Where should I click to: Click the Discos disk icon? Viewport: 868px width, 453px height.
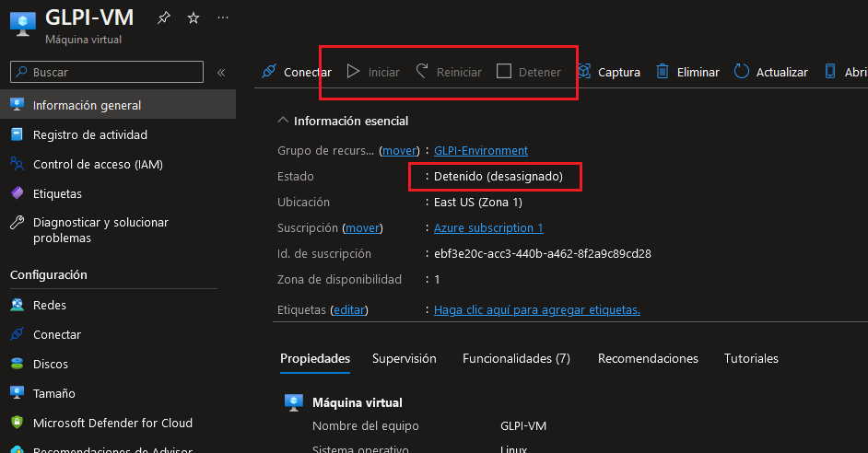[18, 364]
